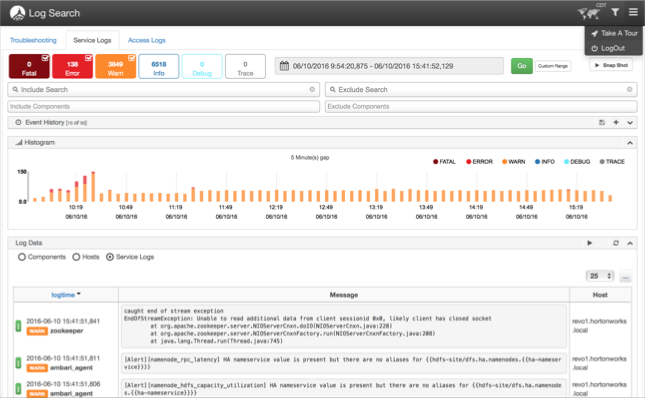The height and width of the screenshot is (398, 645).
Task: Open the timezone world map icon
Action: click(588, 13)
